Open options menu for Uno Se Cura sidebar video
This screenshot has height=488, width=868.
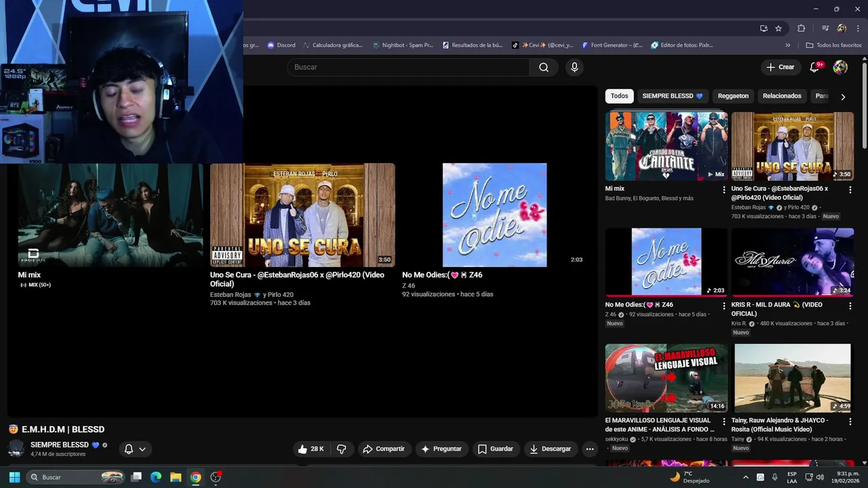pyautogui.click(x=850, y=190)
